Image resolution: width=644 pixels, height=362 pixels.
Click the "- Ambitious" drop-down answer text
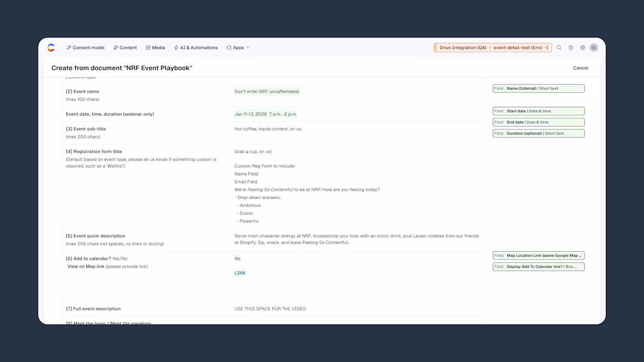coord(249,205)
